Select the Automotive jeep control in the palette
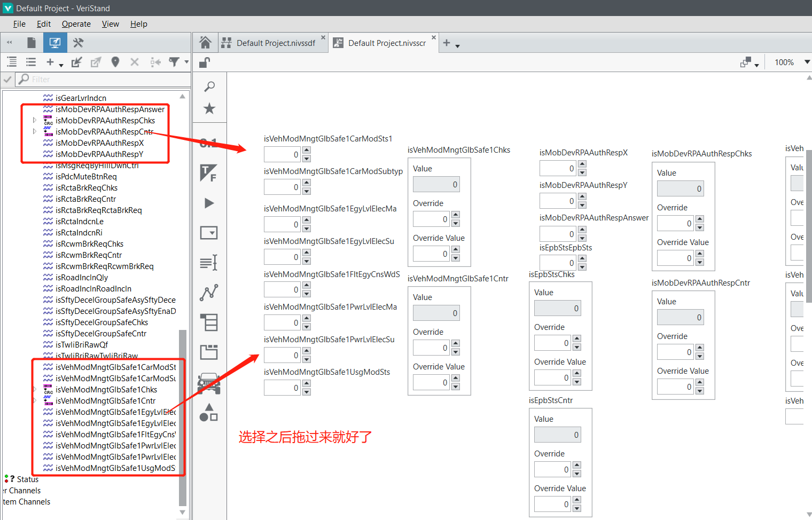Image resolution: width=812 pixels, height=520 pixels. (209, 382)
